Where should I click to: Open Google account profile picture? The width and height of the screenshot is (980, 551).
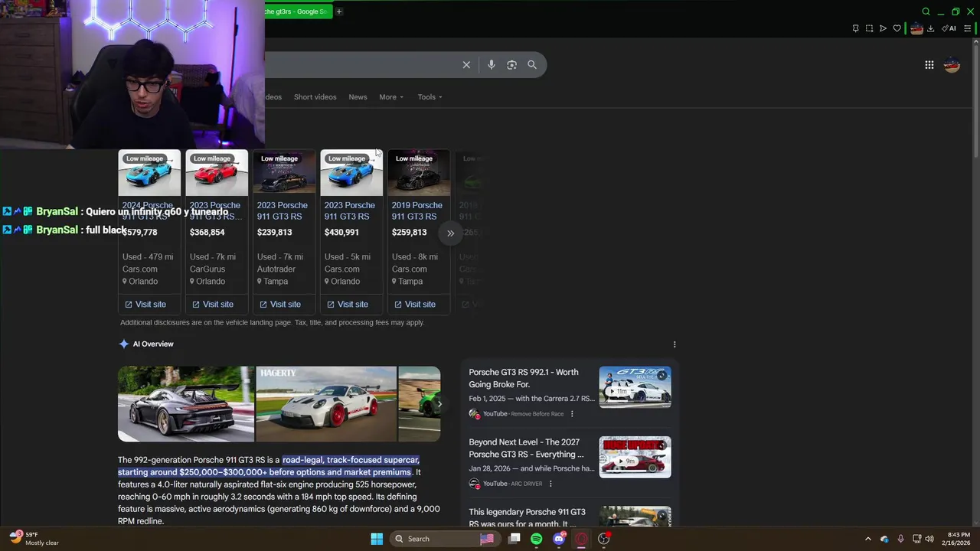(952, 65)
